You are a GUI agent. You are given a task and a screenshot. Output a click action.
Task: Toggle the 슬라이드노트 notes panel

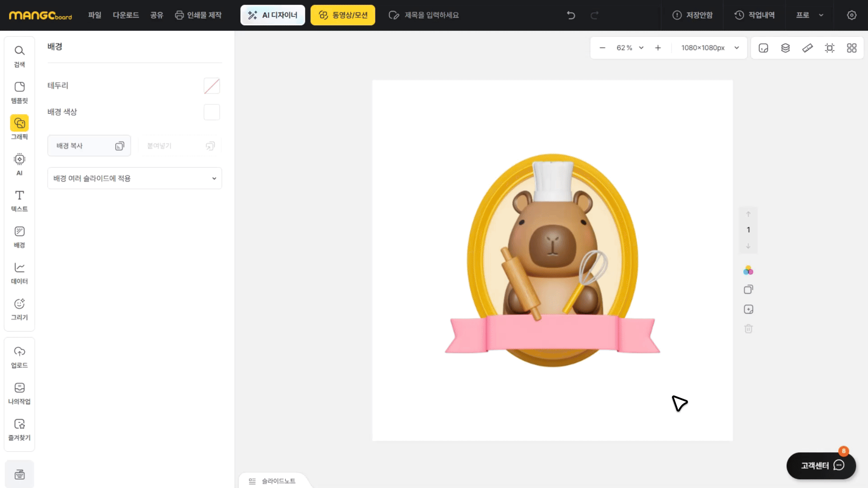(x=272, y=481)
